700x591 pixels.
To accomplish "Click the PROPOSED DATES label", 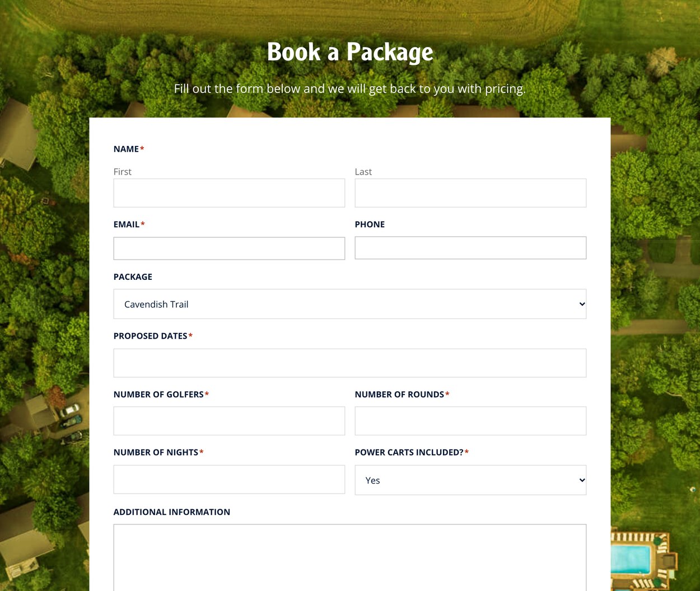I will (x=151, y=336).
